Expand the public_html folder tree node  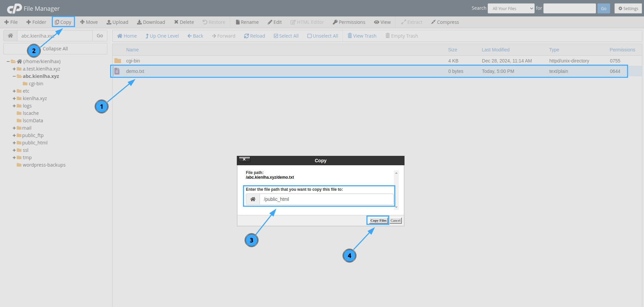(x=14, y=143)
